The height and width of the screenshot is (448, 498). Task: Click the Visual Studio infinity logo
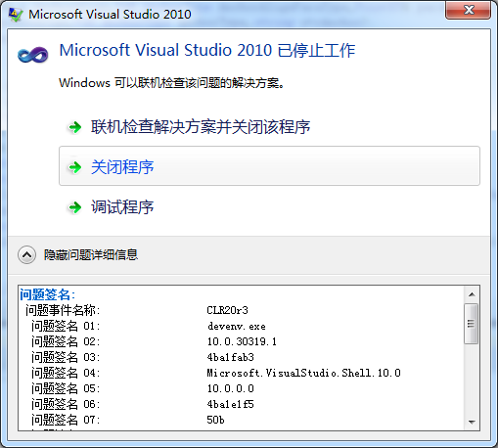32,55
